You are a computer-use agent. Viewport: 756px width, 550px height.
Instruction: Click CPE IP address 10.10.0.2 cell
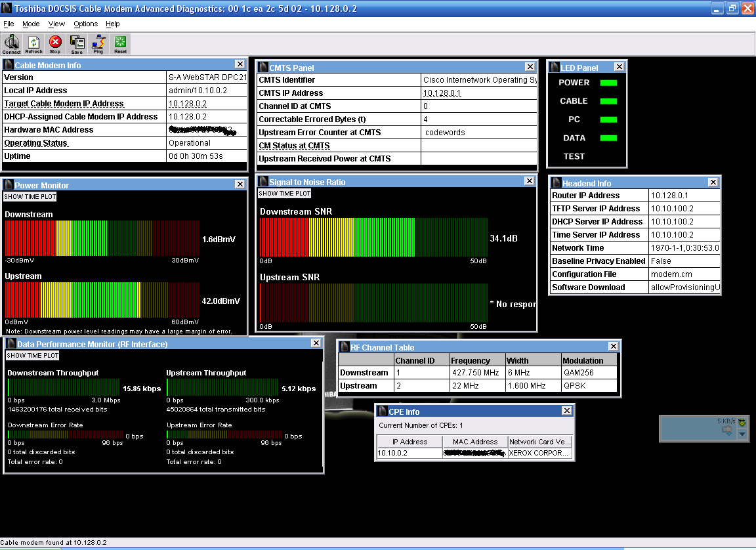(409, 453)
